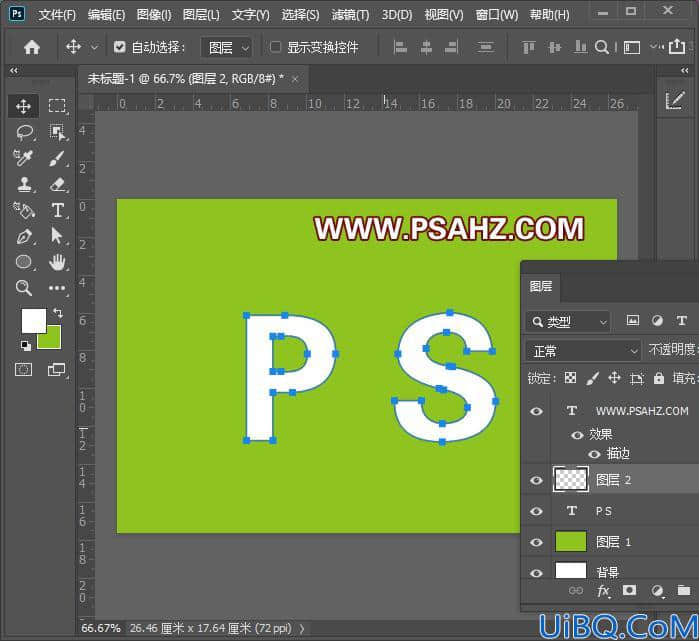Align horizontal centers in options bar
Image resolution: width=699 pixels, height=641 pixels.
click(x=426, y=47)
